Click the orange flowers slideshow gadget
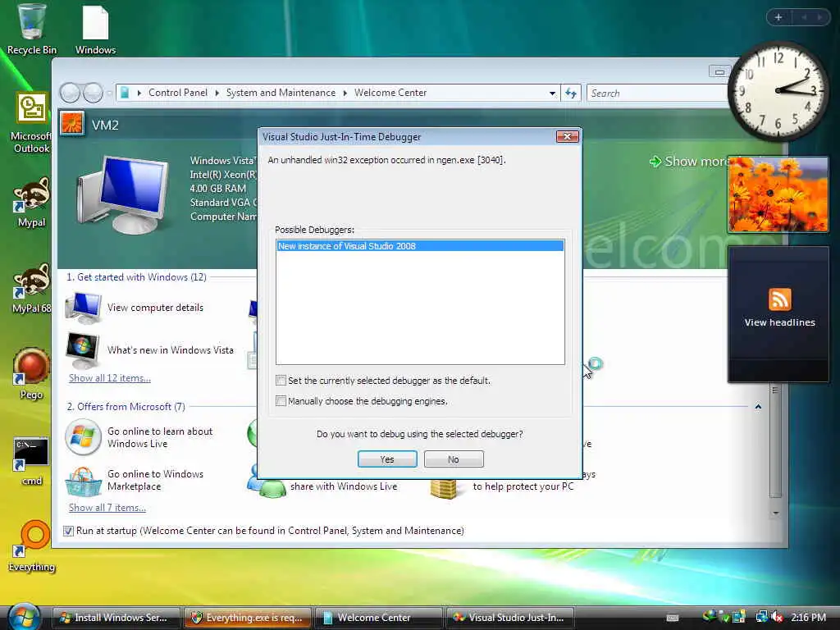 (778, 194)
